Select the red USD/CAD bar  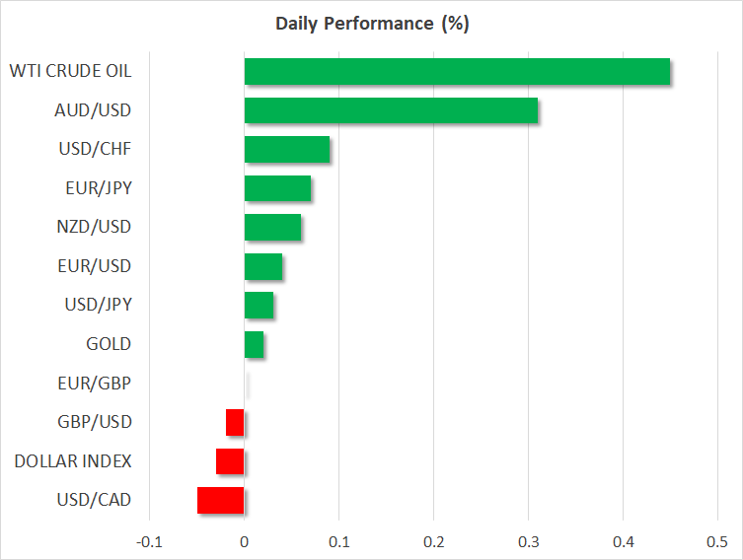pyautogui.click(x=220, y=500)
